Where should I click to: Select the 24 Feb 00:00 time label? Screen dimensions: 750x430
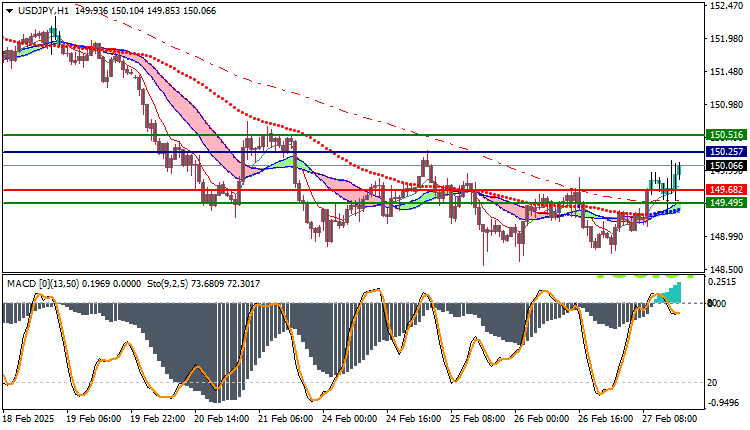pyautogui.click(x=350, y=419)
